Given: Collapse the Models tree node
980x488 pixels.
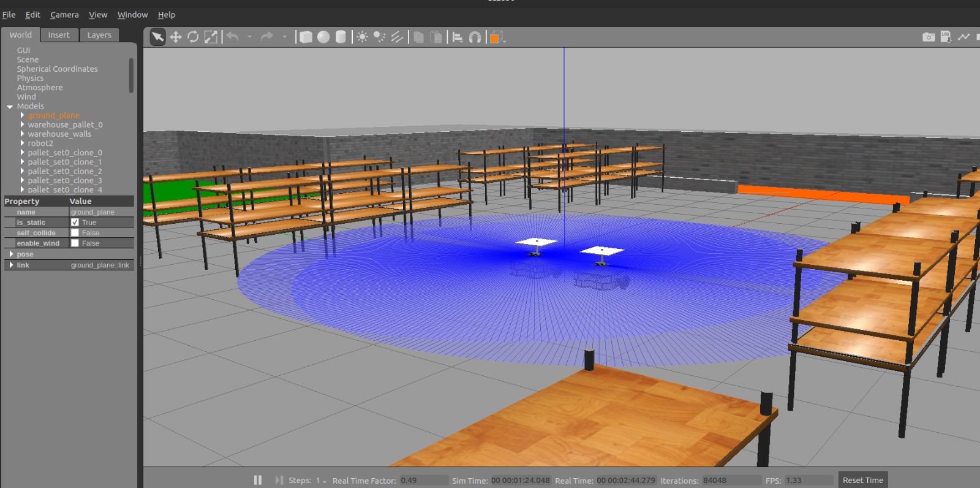Looking at the screenshot, I should coord(10,107).
